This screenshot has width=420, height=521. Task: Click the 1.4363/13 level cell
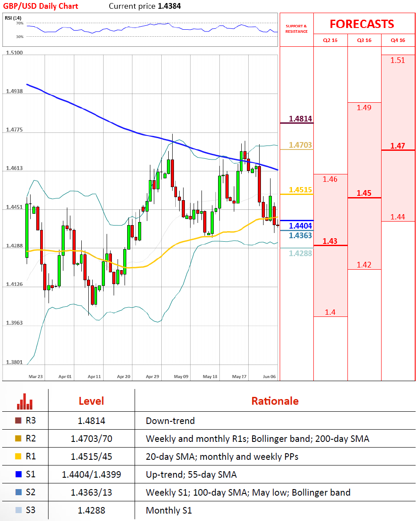coord(91,493)
